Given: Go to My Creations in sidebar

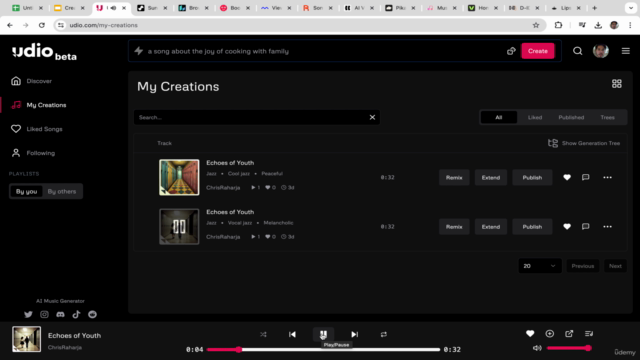Looking at the screenshot, I should click(x=39, y=105).
